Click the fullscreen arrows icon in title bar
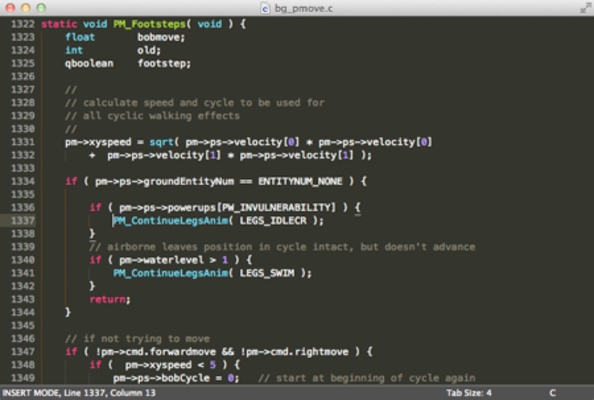 pos(585,8)
